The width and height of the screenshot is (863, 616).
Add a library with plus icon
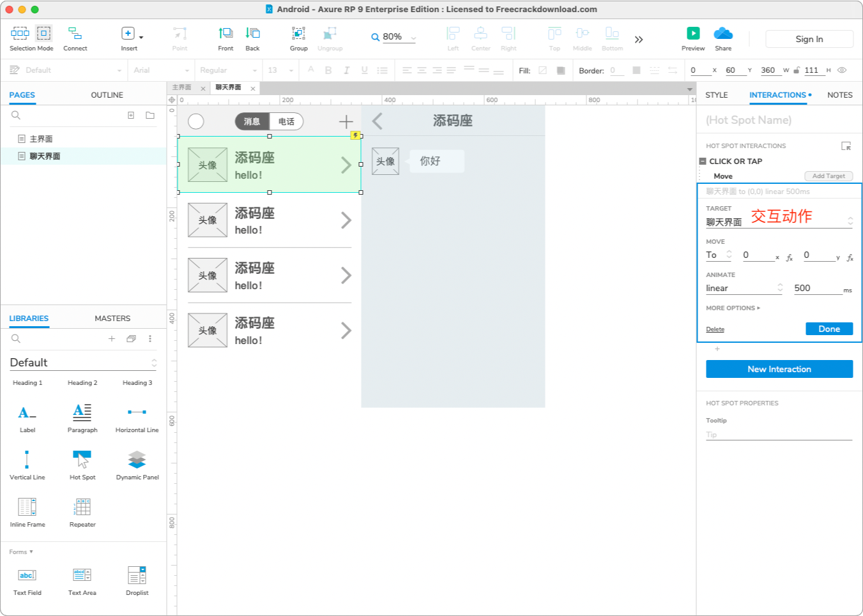(112, 339)
